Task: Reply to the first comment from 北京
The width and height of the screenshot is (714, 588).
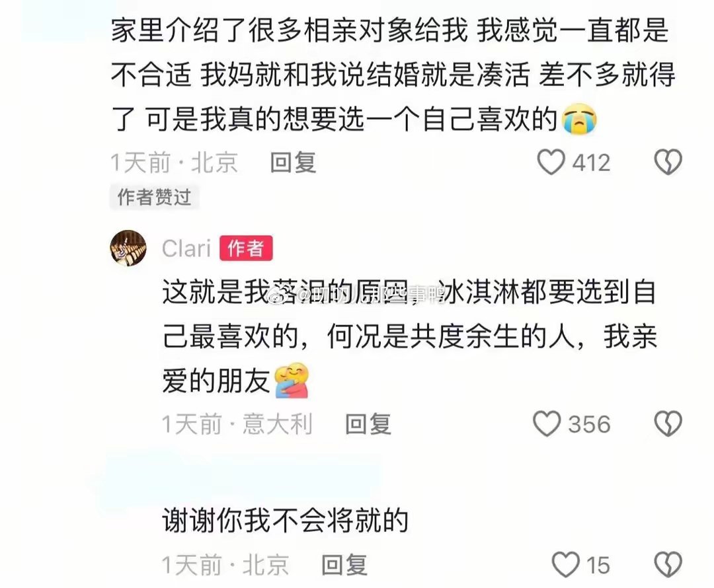Action: [x=294, y=163]
